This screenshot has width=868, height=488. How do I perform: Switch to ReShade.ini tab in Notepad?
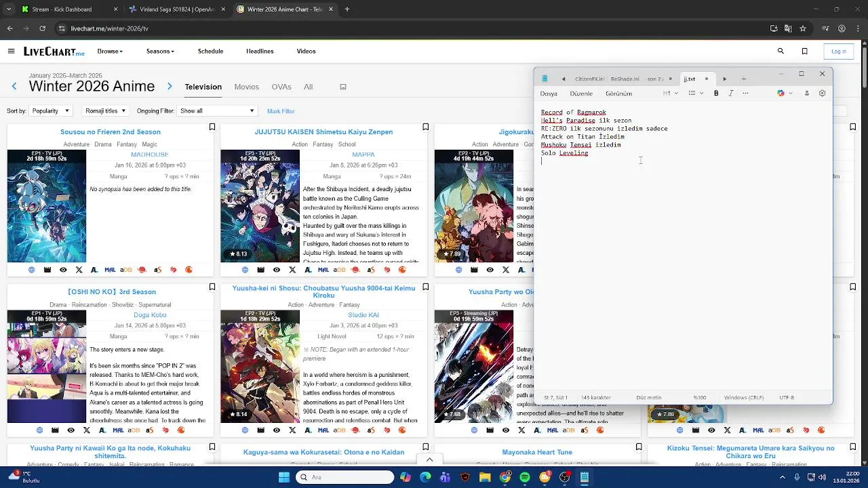tap(625, 79)
